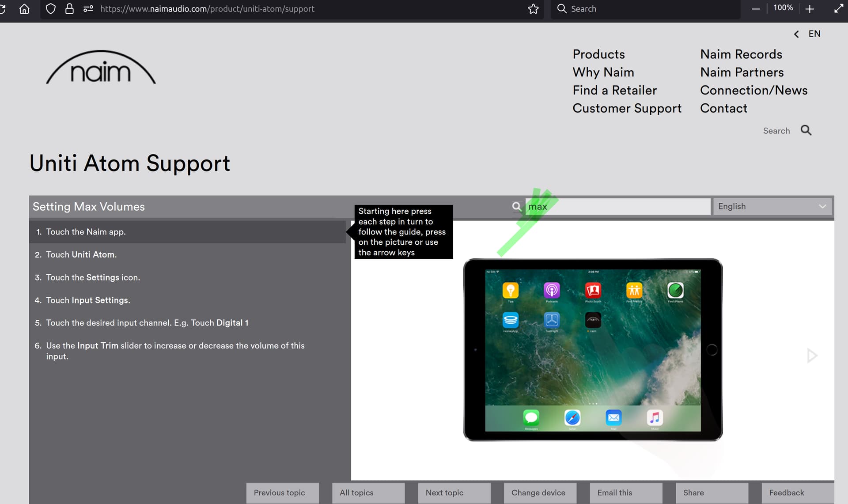Open Customer Support menu item
The image size is (848, 504).
coord(627,108)
